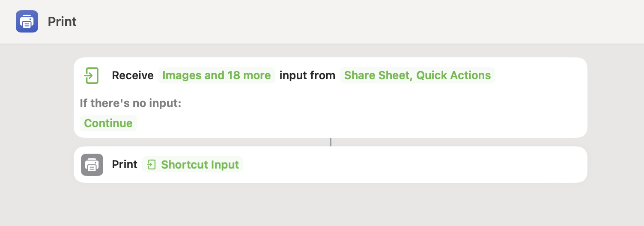Click the connector line between the two actions
Viewport: 644px width, 226px height.
331,142
